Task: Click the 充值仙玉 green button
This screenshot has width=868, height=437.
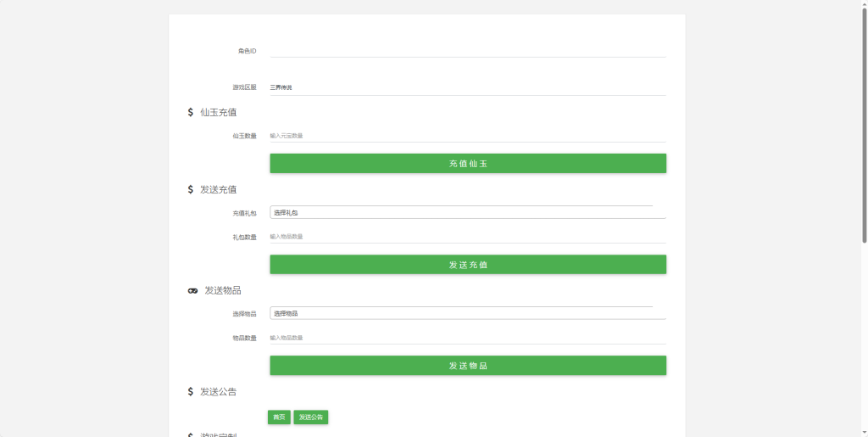Action: tap(468, 164)
